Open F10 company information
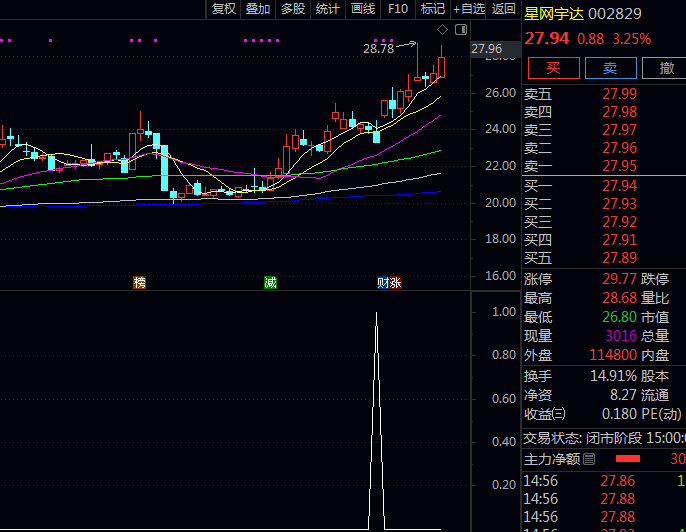Image resolution: width=686 pixels, height=532 pixels. (398, 9)
